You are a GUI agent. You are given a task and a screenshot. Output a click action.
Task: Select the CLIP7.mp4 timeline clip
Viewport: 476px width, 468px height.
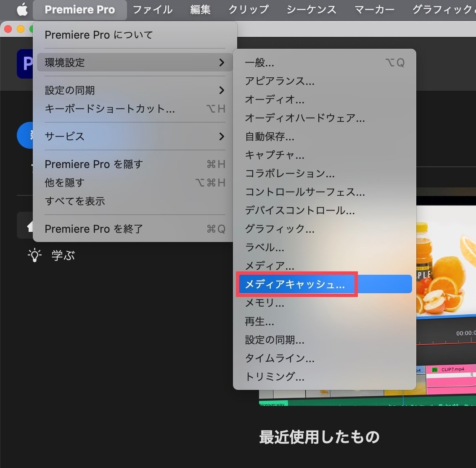click(451, 379)
